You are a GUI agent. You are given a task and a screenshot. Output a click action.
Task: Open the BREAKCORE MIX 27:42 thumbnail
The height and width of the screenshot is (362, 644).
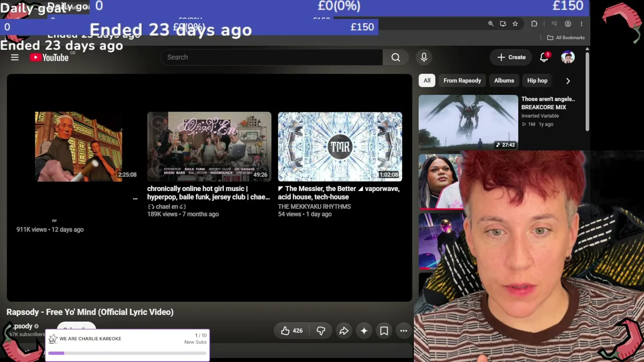(468, 123)
